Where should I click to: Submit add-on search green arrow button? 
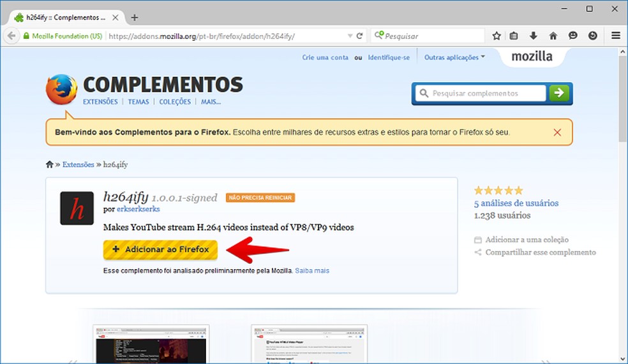click(559, 93)
